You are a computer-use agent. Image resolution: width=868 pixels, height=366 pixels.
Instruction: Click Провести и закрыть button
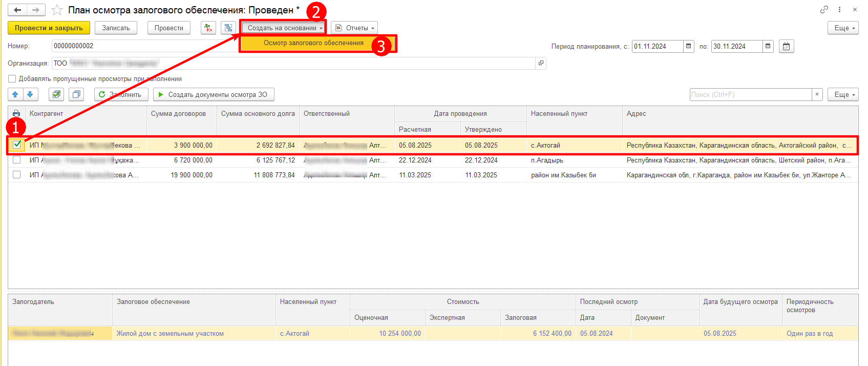49,28
